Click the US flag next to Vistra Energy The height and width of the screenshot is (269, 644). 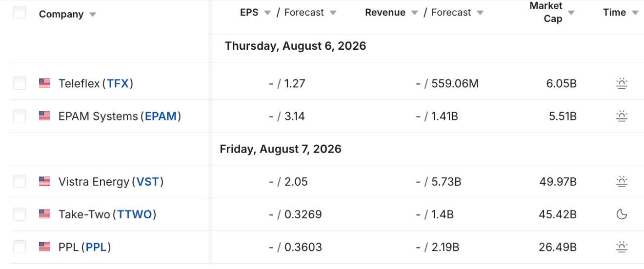[x=44, y=181]
